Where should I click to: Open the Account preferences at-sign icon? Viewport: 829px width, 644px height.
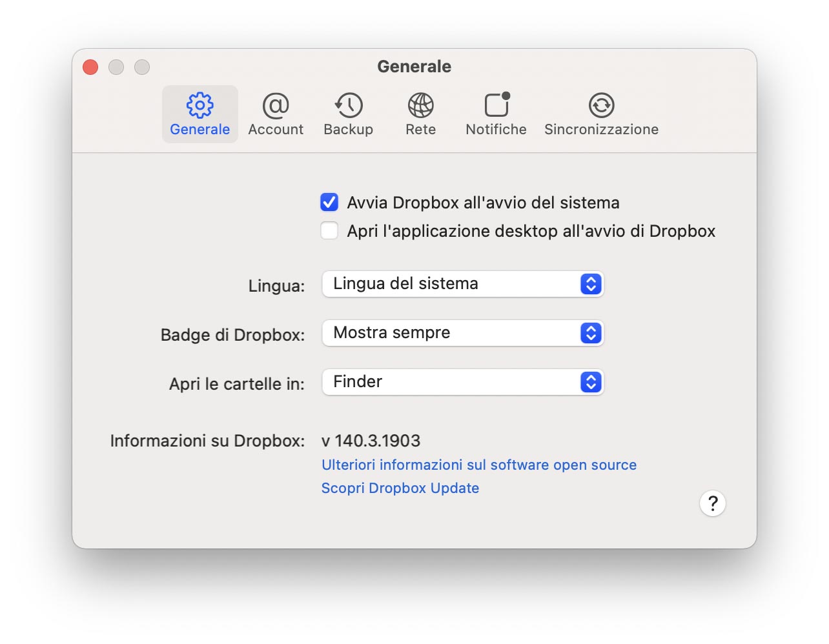pos(276,105)
